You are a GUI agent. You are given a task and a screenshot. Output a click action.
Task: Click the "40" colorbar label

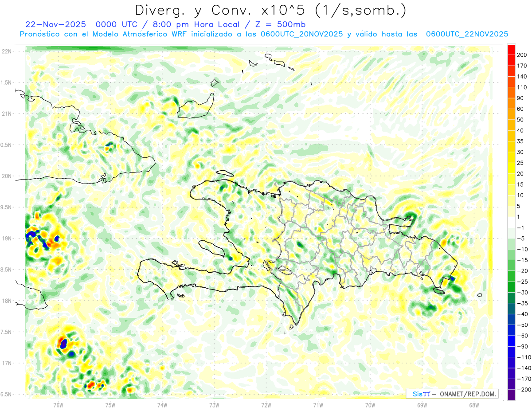pos(520,130)
